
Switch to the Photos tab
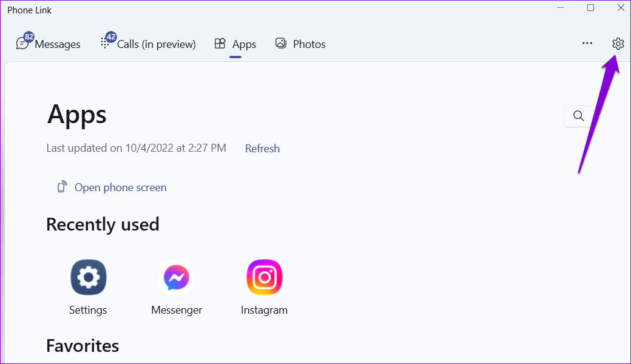point(300,44)
